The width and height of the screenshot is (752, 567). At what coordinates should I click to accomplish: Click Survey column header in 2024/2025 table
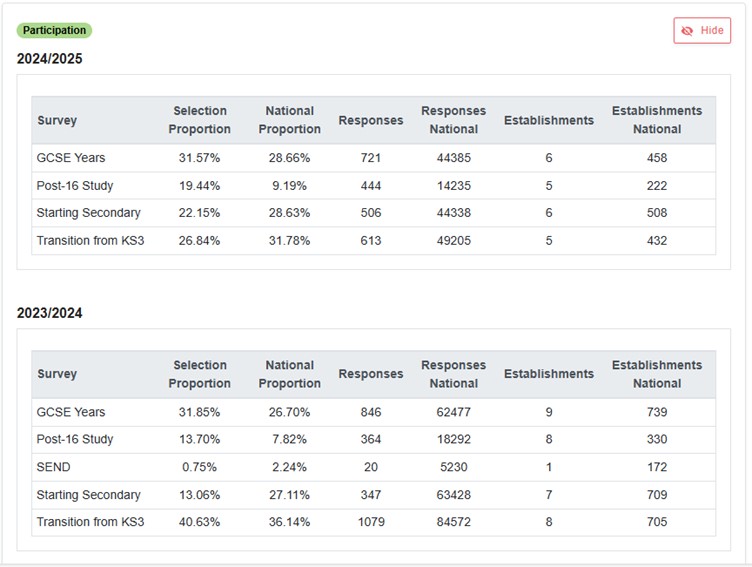coord(57,120)
